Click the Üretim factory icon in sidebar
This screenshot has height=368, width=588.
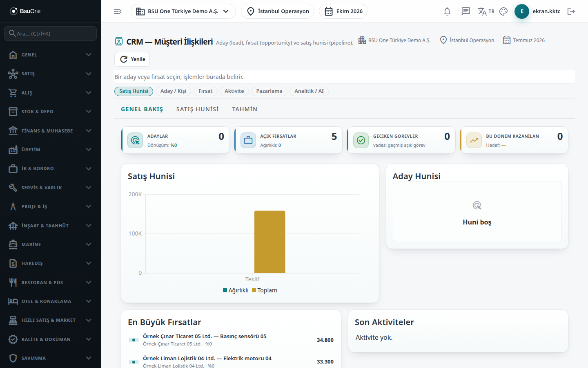point(13,150)
